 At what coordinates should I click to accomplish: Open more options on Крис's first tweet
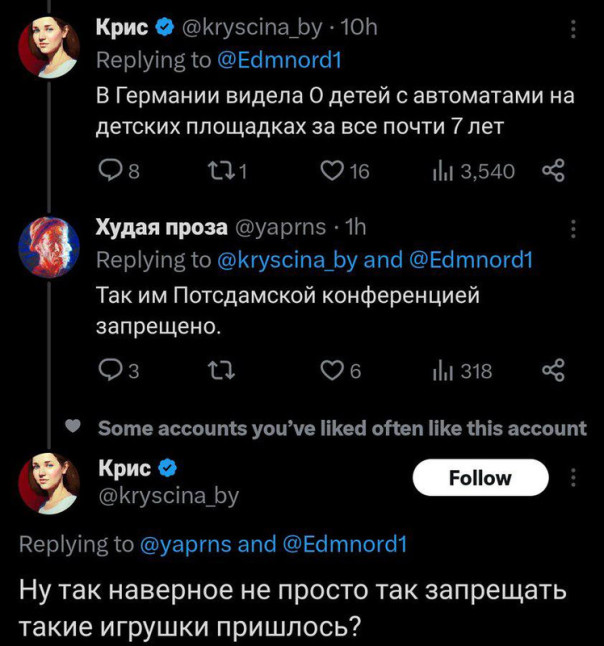pyautogui.click(x=572, y=31)
